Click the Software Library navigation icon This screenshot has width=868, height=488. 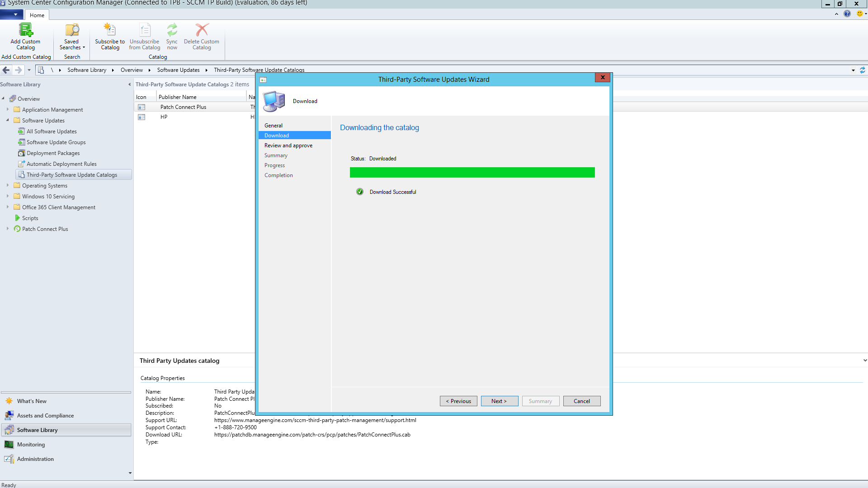8,430
